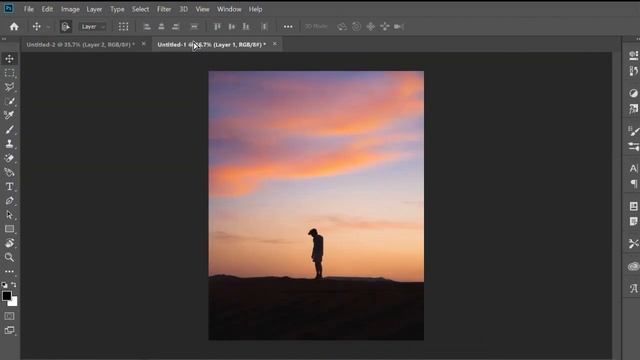Open the Edit Toolbar three-dots button
Screen dimensions: 640x360
9,271
